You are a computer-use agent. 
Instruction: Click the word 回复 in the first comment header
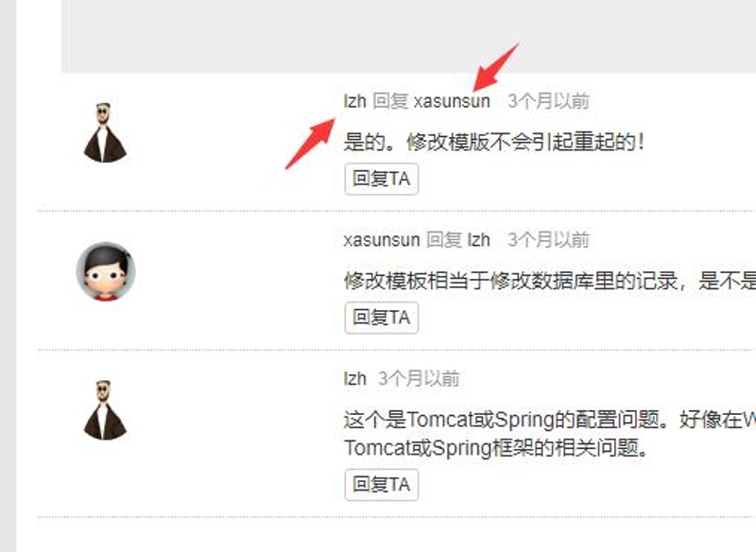point(390,101)
